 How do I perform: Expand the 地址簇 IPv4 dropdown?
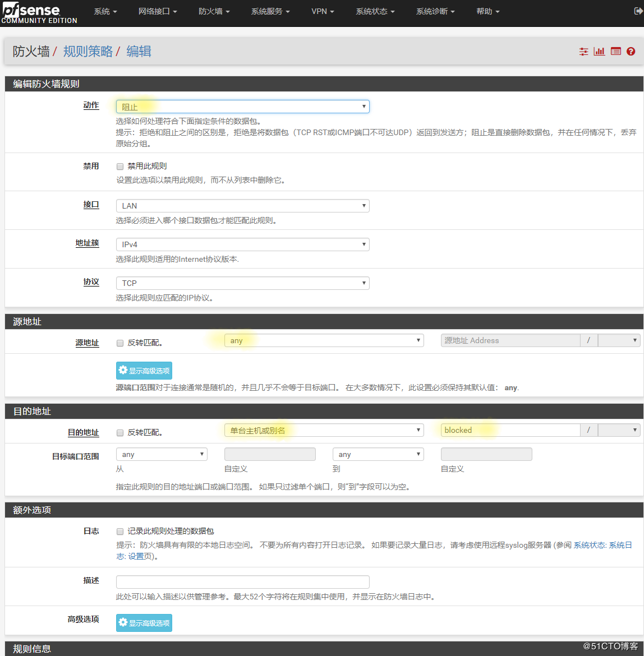pos(242,244)
